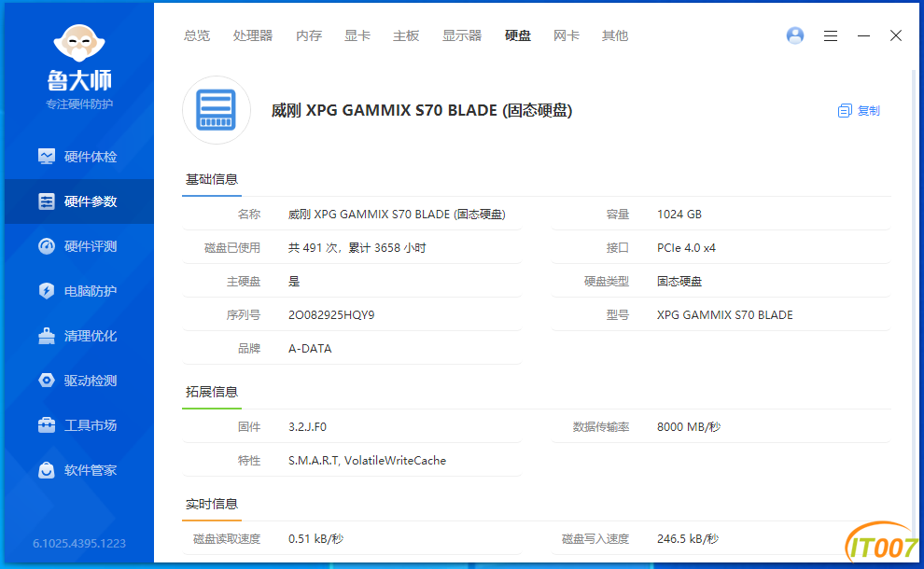Switch to the 处理器 tab
This screenshot has width=924, height=569.
click(253, 36)
